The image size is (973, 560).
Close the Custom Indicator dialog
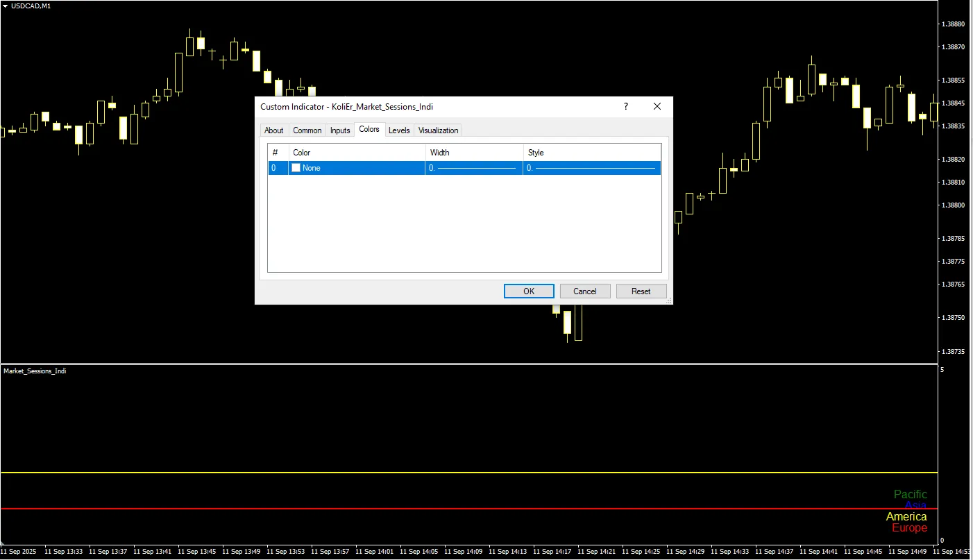[x=657, y=106]
